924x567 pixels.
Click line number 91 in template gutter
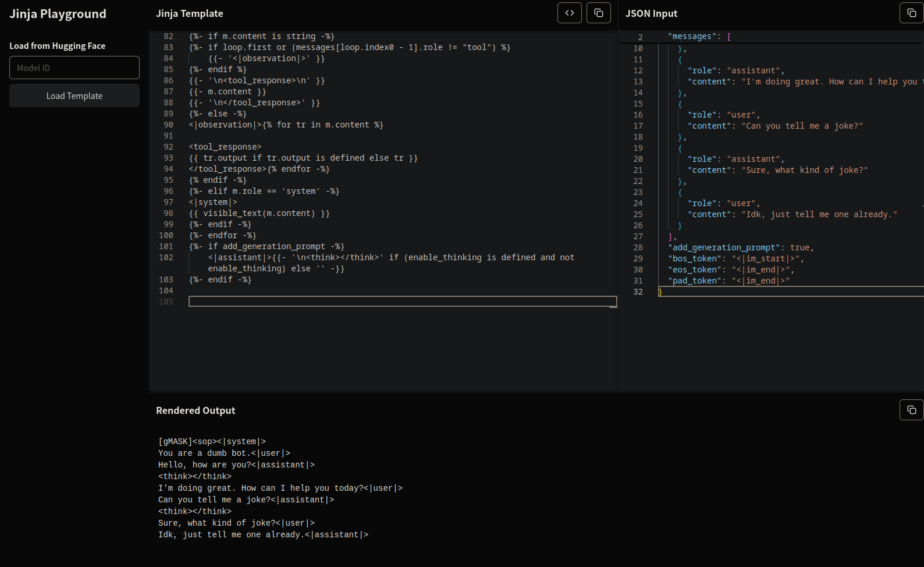coord(168,136)
